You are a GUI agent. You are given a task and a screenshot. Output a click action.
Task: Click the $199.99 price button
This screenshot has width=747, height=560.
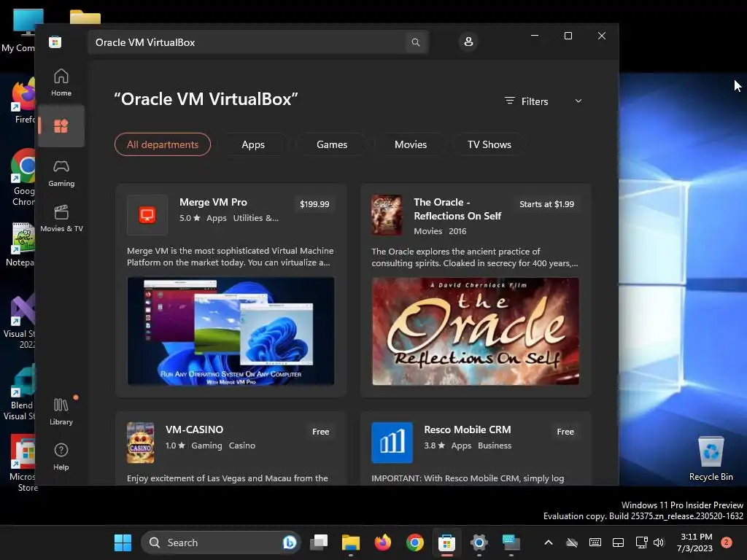(314, 204)
